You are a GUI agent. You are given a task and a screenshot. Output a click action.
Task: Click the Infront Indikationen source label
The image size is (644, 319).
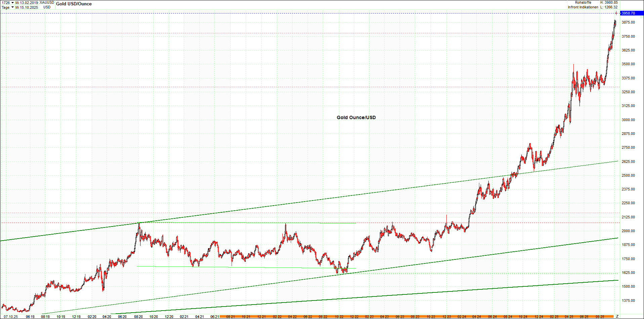point(583,7)
